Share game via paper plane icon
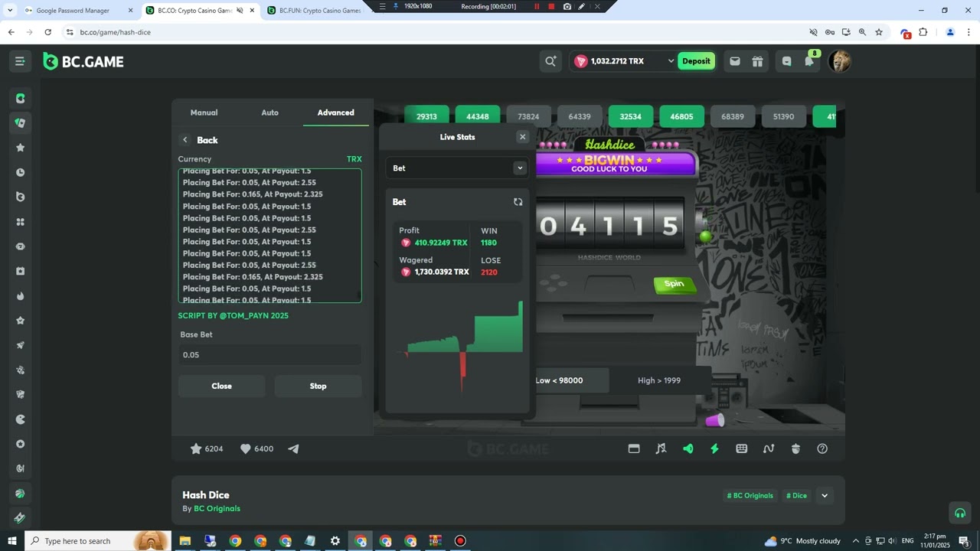The width and height of the screenshot is (980, 551). tap(293, 448)
